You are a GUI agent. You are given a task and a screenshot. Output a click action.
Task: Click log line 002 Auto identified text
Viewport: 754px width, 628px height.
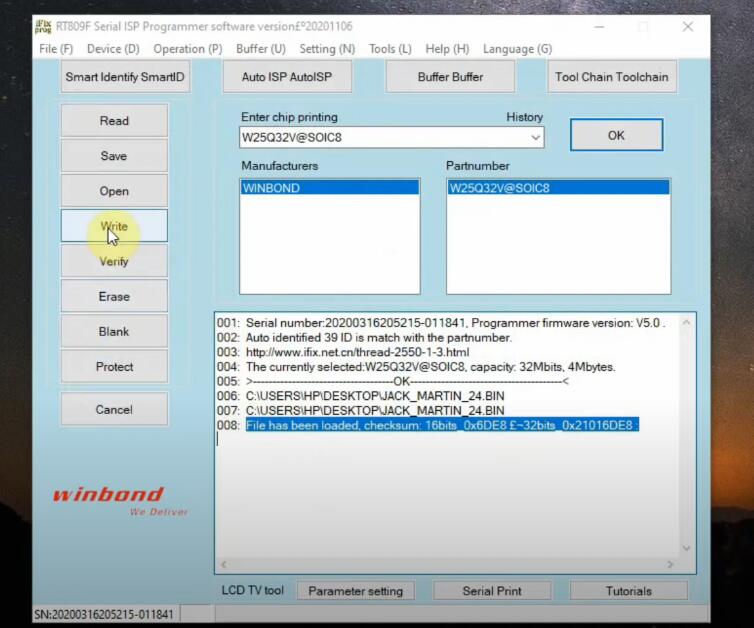[x=378, y=338]
